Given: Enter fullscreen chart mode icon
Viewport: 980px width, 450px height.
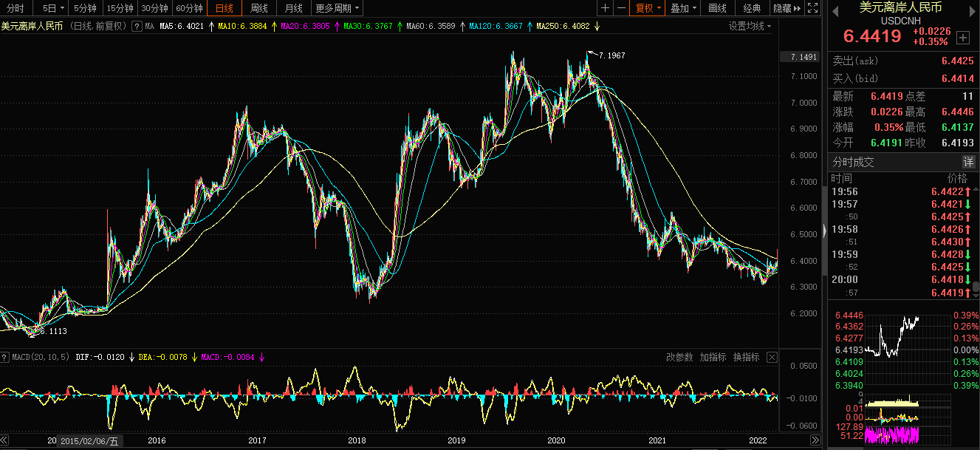Looking at the screenshot, I should pyautogui.click(x=812, y=8).
